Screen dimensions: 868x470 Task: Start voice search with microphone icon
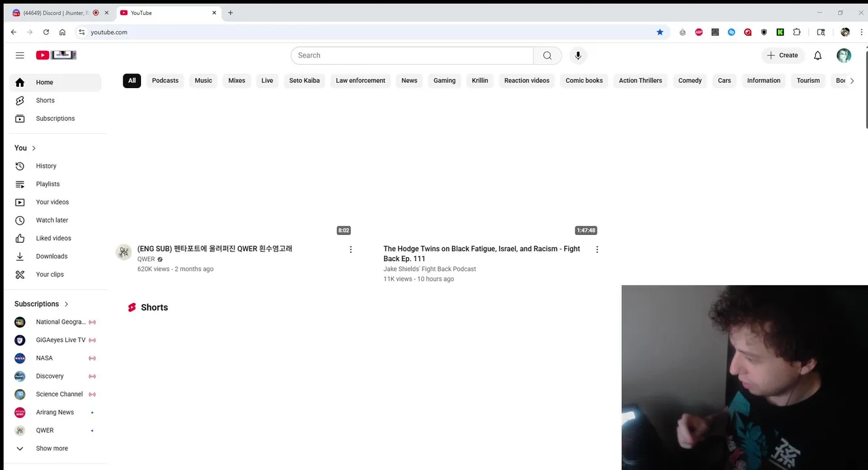pos(577,55)
